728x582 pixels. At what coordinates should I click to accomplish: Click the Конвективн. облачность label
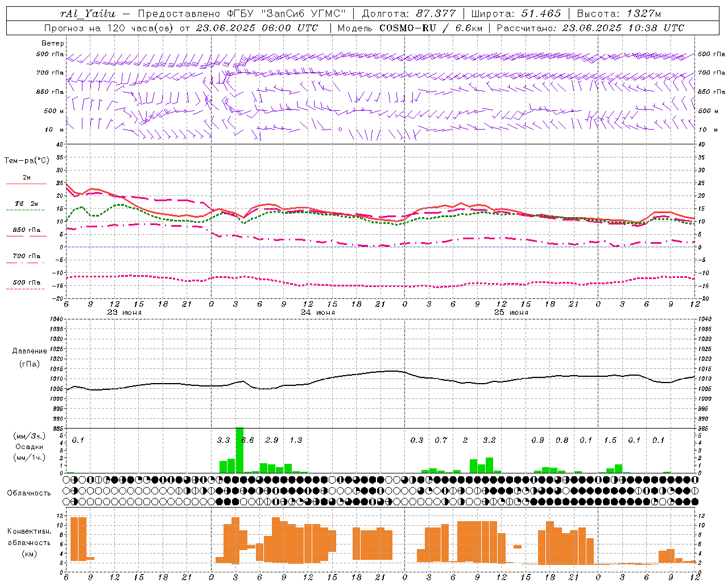pyautogui.click(x=29, y=537)
